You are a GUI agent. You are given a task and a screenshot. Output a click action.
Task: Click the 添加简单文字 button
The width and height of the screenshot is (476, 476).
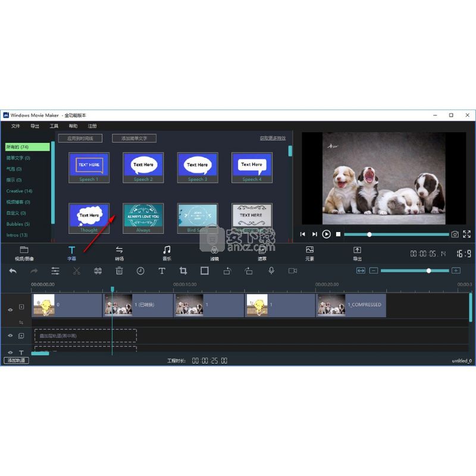(134, 138)
